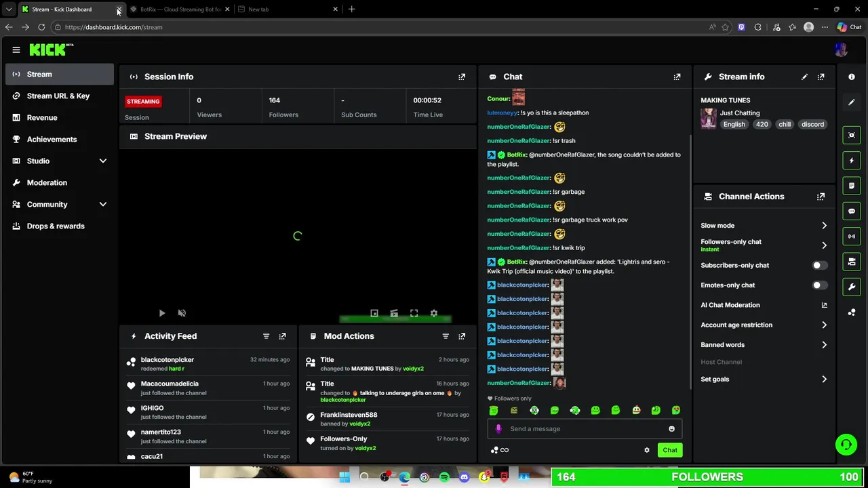This screenshot has height=488, width=868.
Task: Open AI Chat Moderation external link
Action: click(824, 305)
